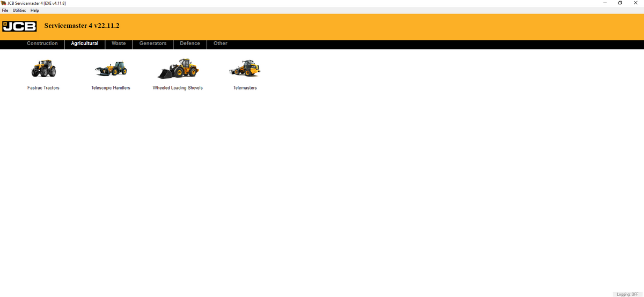Select the Fastrac Tractors label

pos(43,88)
